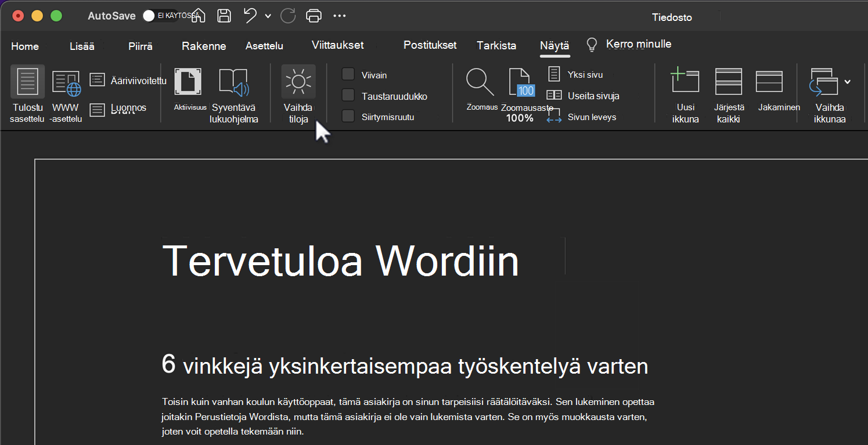Switch to Luonnos draft view
The width and height of the screenshot is (868, 445).
tap(118, 108)
